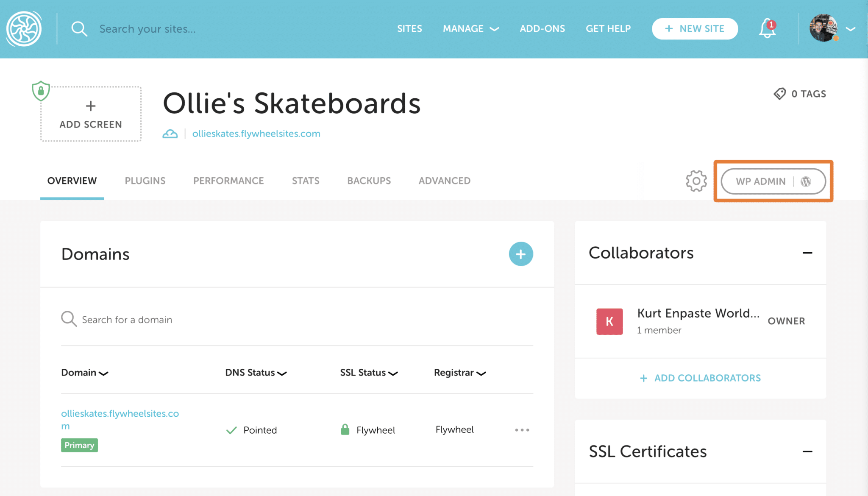The width and height of the screenshot is (868, 496).
Task: Click the green shield lock badge
Action: coord(40,91)
